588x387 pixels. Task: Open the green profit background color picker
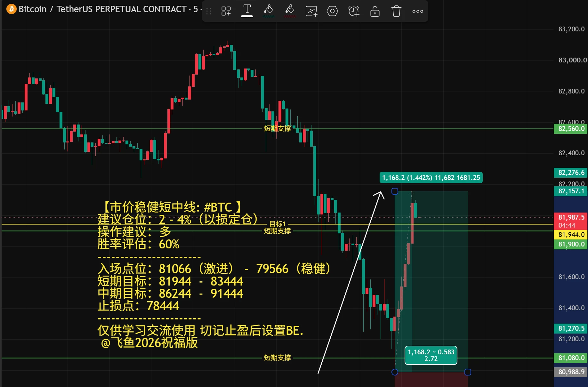tap(268, 11)
